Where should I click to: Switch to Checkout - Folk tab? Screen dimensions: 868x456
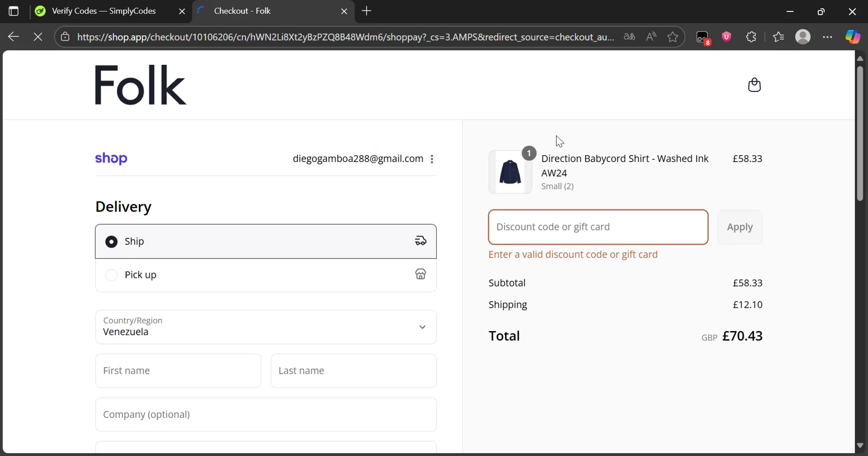(x=273, y=11)
